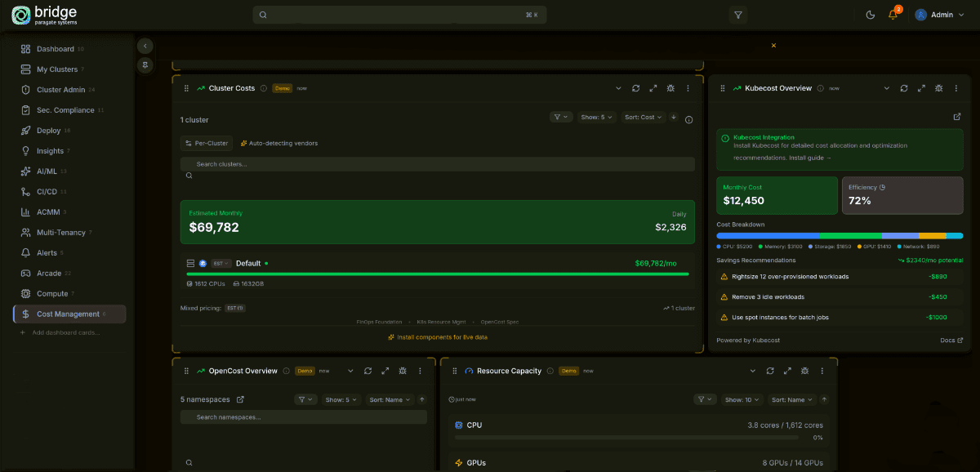This screenshot has height=472, width=980.
Task: Dismiss the banner with the yellow X
Action: [x=773, y=46]
